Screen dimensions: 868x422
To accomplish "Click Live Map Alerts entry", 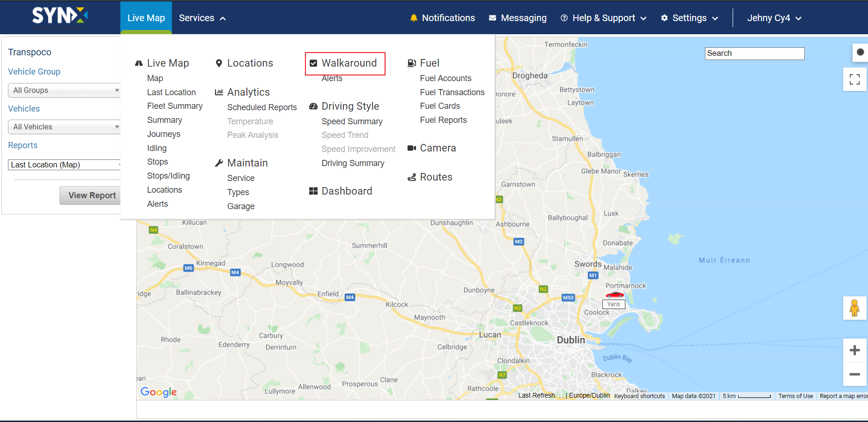I will tap(157, 204).
